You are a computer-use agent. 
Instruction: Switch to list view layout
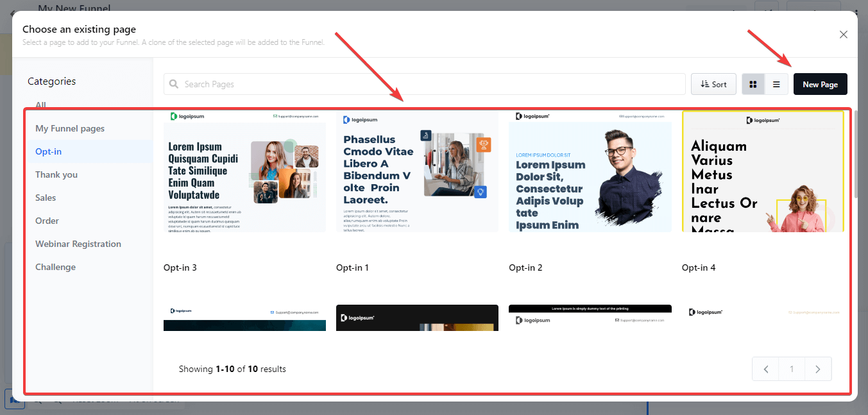tap(776, 83)
